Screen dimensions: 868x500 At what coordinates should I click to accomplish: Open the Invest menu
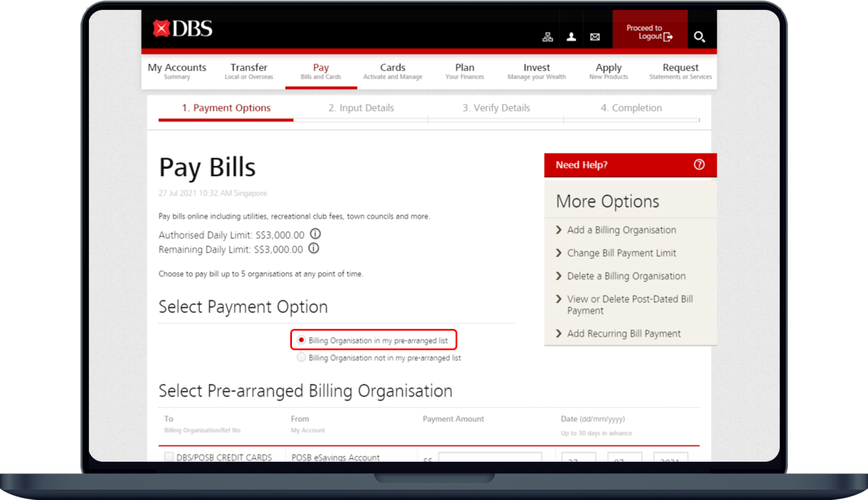tap(537, 71)
